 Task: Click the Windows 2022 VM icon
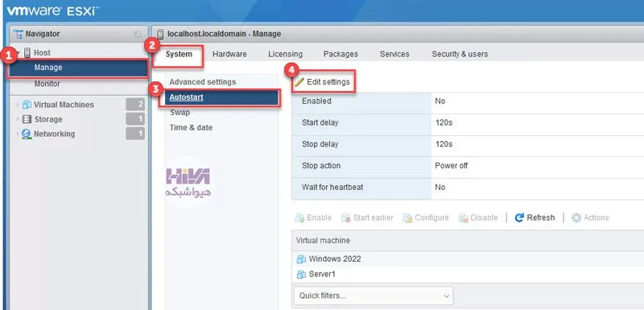point(301,259)
